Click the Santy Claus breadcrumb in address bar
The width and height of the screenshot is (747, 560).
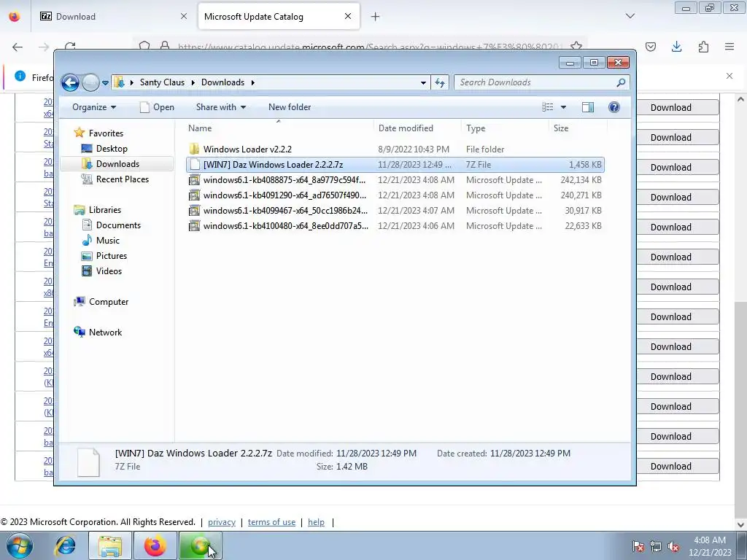pos(162,82)
